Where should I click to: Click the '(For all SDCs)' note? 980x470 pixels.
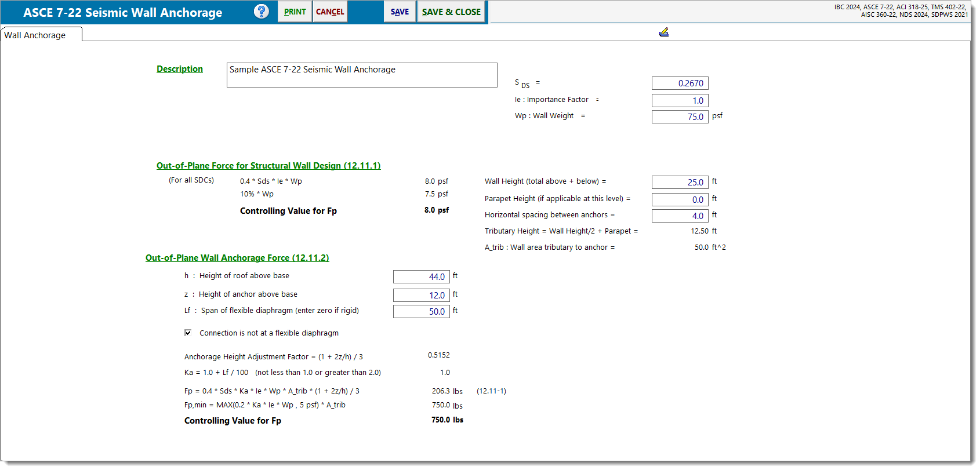click(191, 180)
